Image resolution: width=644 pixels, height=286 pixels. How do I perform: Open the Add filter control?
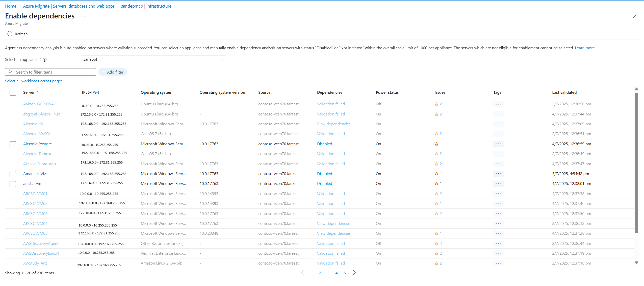tap(113, 72)
